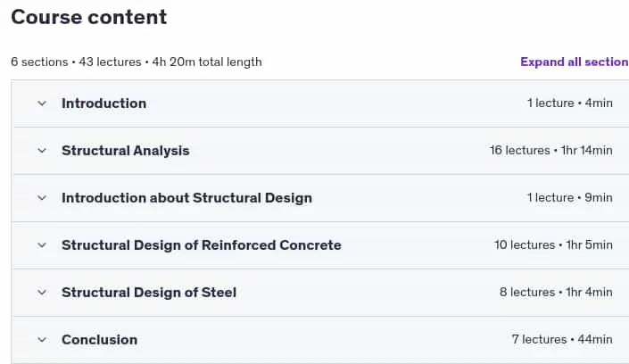This screenshot has height=364, width=629.
Task: Expand the Introduction section chevron
Action: click(x=42, y=103)
